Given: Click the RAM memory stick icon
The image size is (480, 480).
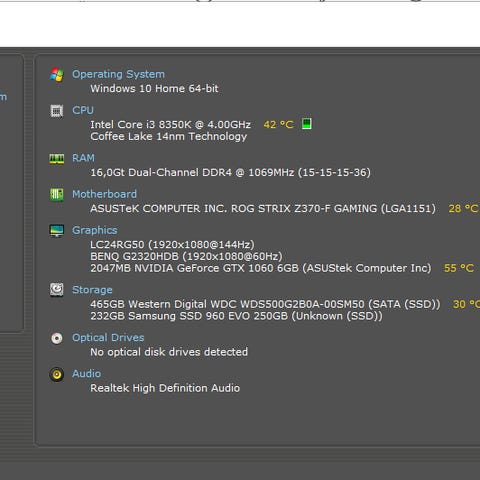Looking at the screenshot, I should [57, 159].
